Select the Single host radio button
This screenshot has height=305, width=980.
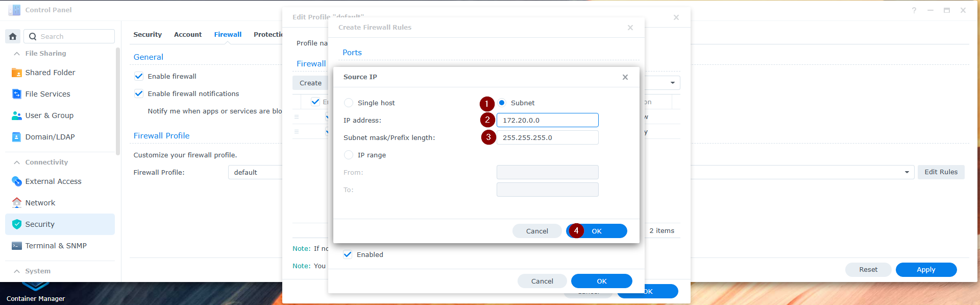(x=349, y=103)
